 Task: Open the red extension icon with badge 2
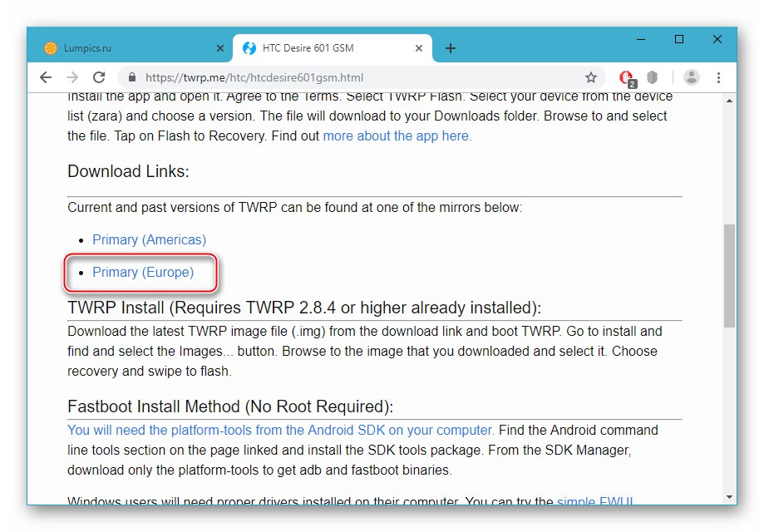coord(627,78)
